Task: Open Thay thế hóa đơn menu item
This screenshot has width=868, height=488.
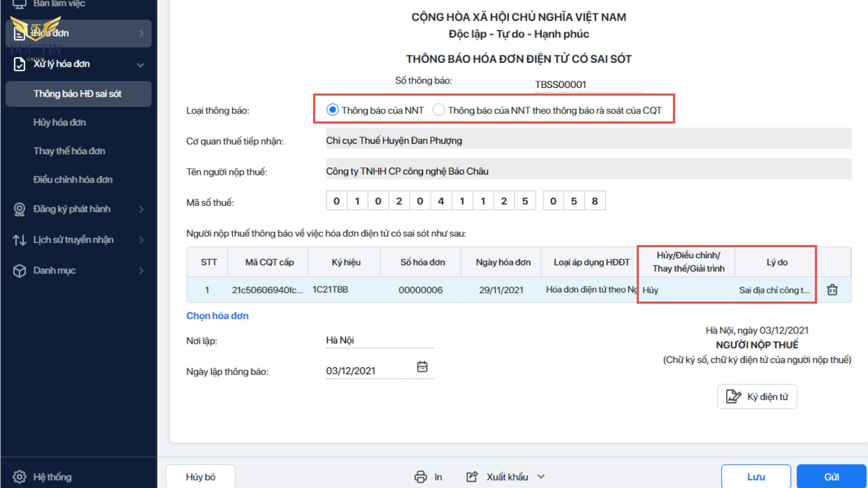Action: coord(69,151)
